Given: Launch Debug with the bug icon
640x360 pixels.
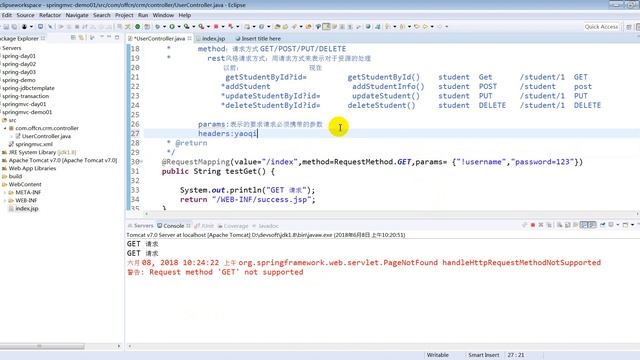Looking at the screenshot, I should [157, 27].
